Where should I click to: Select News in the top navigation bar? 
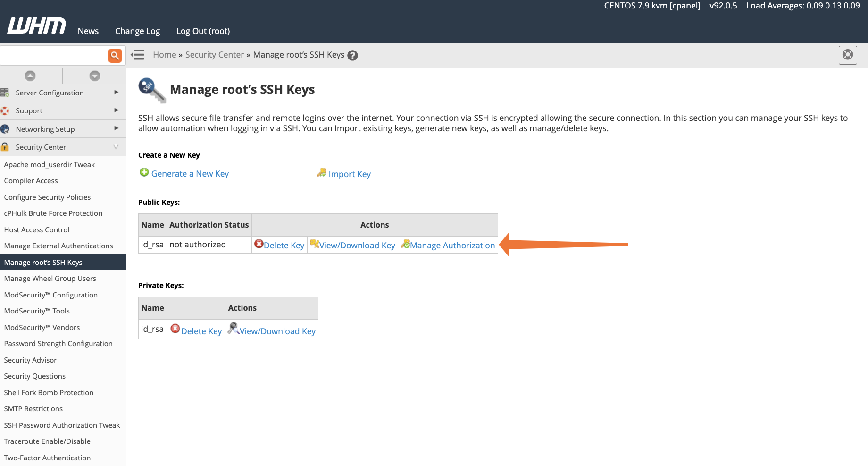88,31
